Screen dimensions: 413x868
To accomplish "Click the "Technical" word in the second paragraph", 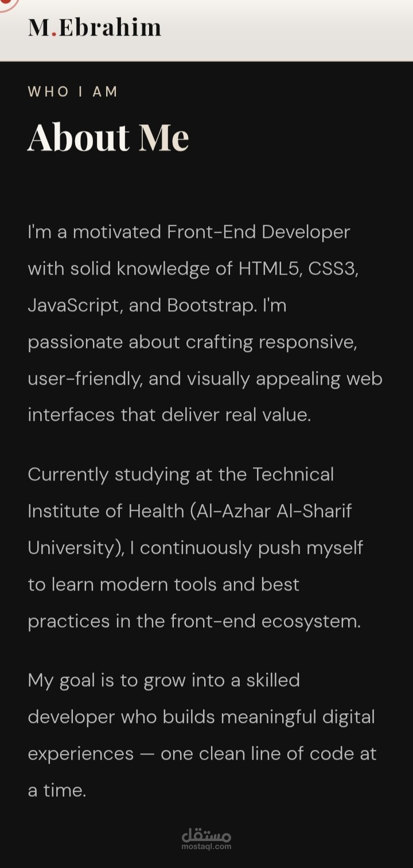I will [x=293, y=474].
